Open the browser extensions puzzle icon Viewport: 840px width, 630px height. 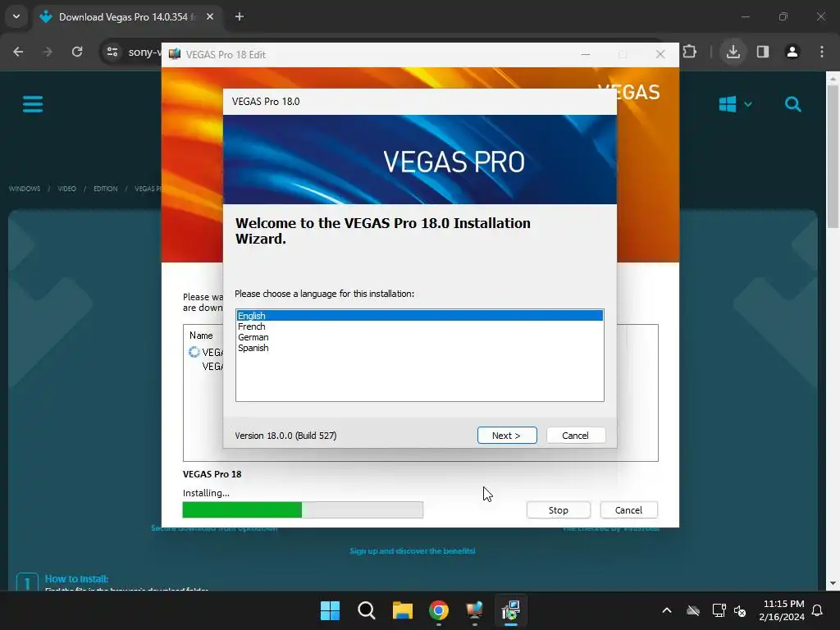click(x=690, y=52)
